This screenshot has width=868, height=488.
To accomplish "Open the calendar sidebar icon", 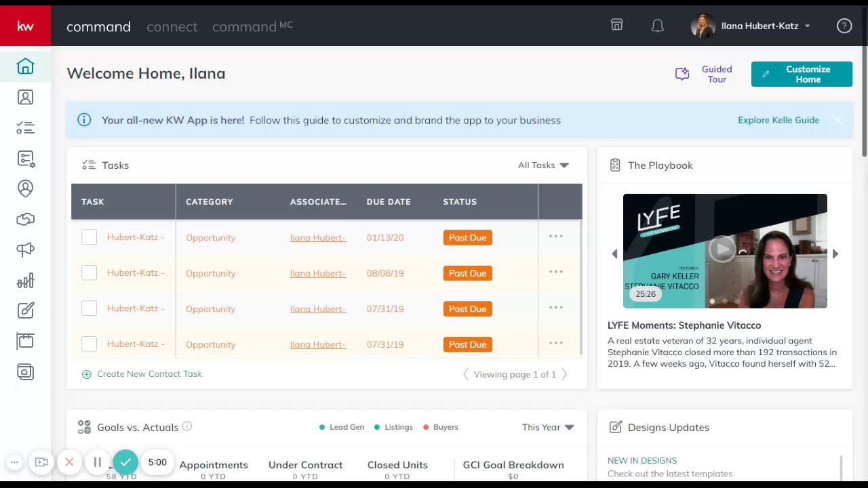I will tap(25, 341).
